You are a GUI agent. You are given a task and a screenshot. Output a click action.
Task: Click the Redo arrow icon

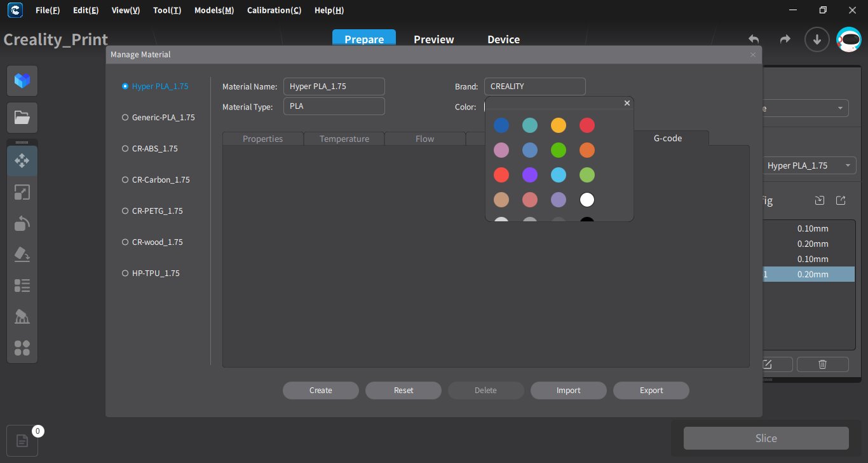tap(785, 39)
